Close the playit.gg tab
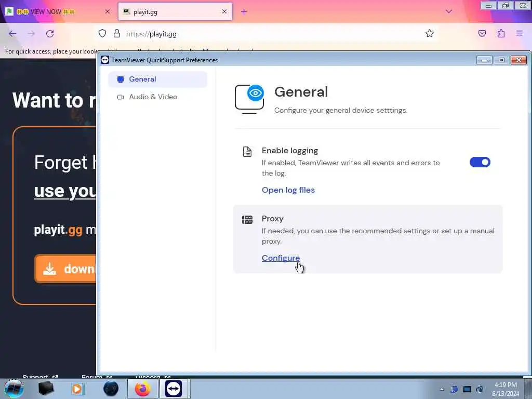532x399 pixels. [224, 11]
